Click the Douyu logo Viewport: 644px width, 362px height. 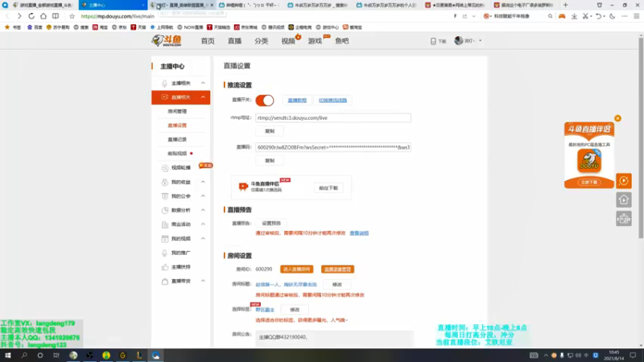click(x=167, y=40)
